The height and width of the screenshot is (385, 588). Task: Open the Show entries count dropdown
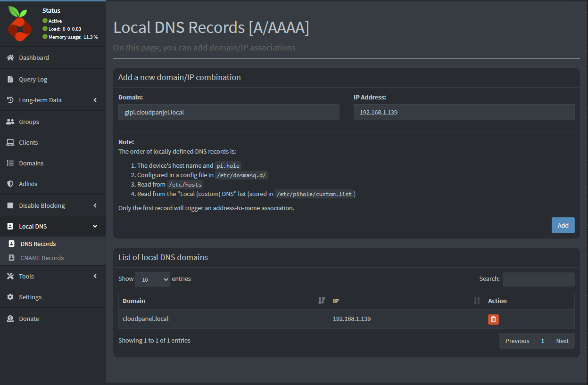152,279
